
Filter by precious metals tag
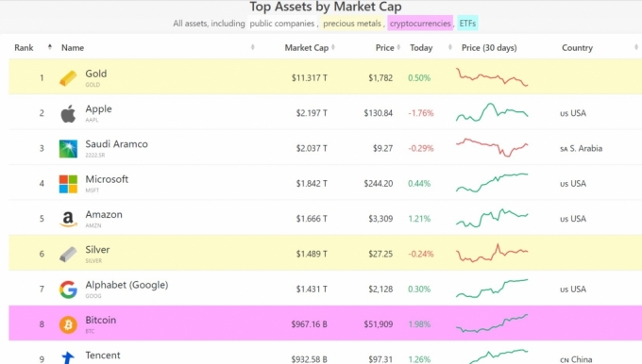(352, 24)
